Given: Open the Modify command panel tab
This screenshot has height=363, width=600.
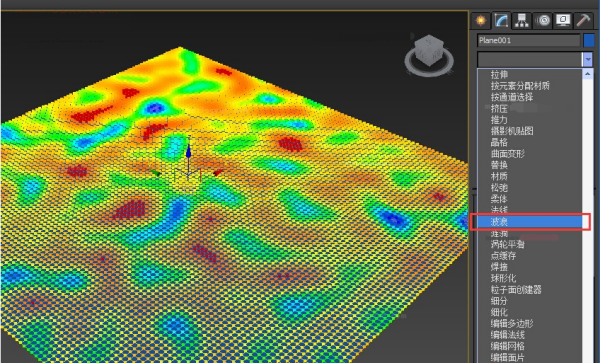Looking at the screenshot, I should pos(501,20).
